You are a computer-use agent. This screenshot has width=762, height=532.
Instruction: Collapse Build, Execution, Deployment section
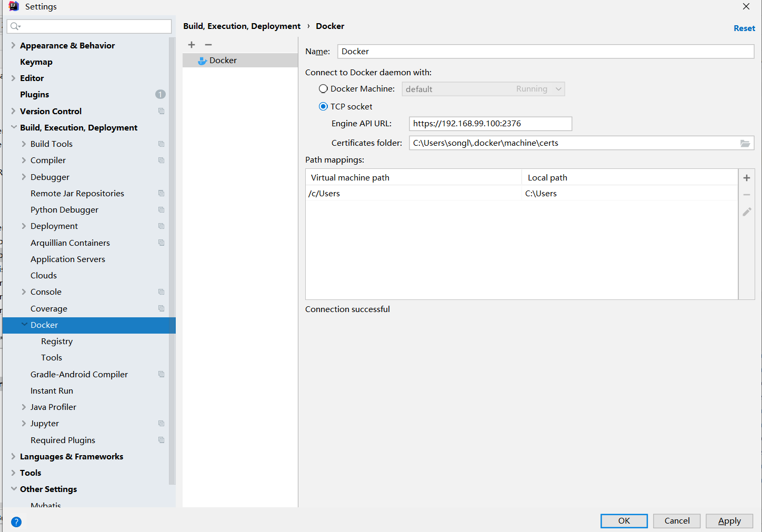click(14, 127)
